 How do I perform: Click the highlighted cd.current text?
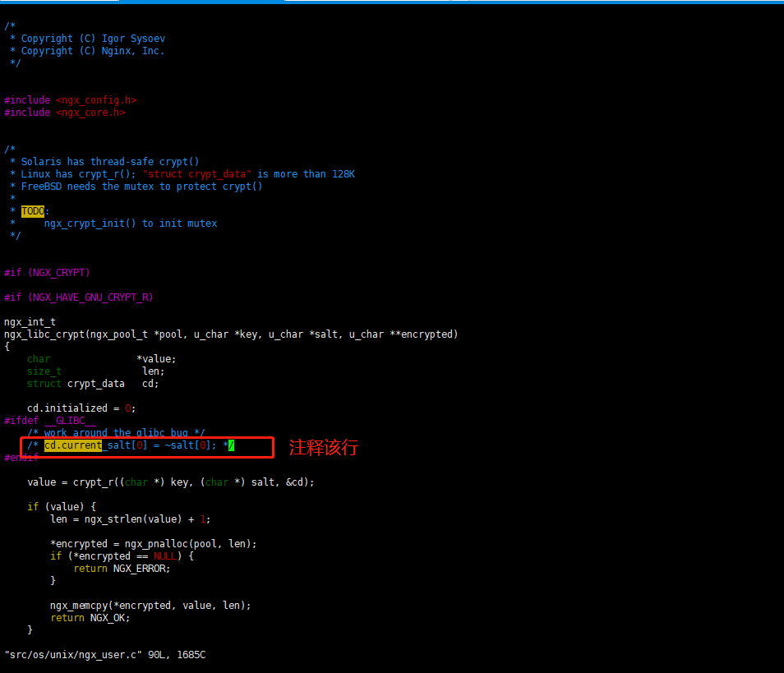coord(73,445)
